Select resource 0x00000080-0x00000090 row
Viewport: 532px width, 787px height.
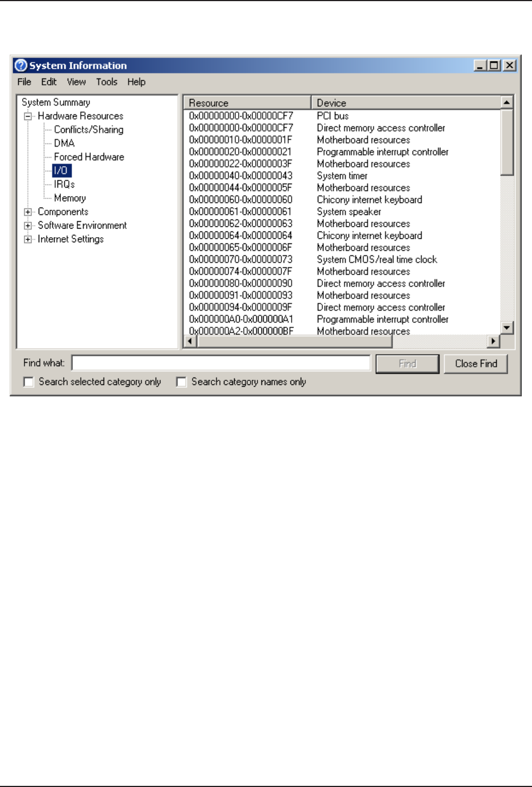pyautogui.click(x=342, y=283)
